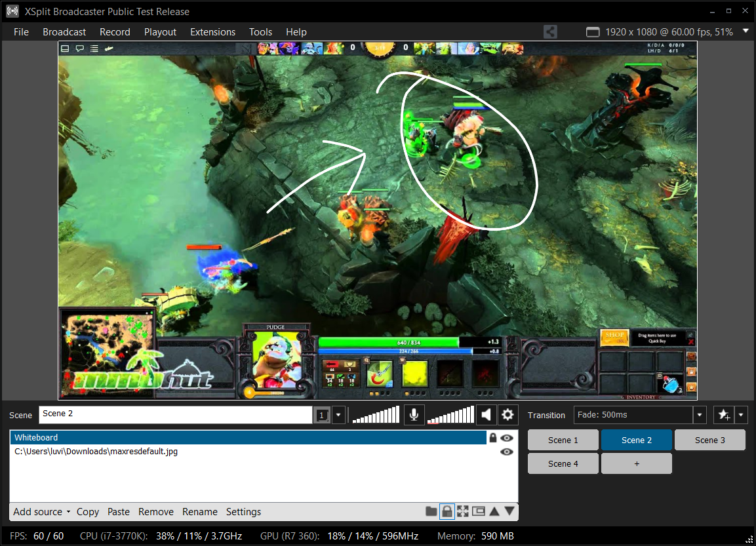Click the Scene name field showing Scene 2
Screen dimensions: 756x546
(176, 414)
